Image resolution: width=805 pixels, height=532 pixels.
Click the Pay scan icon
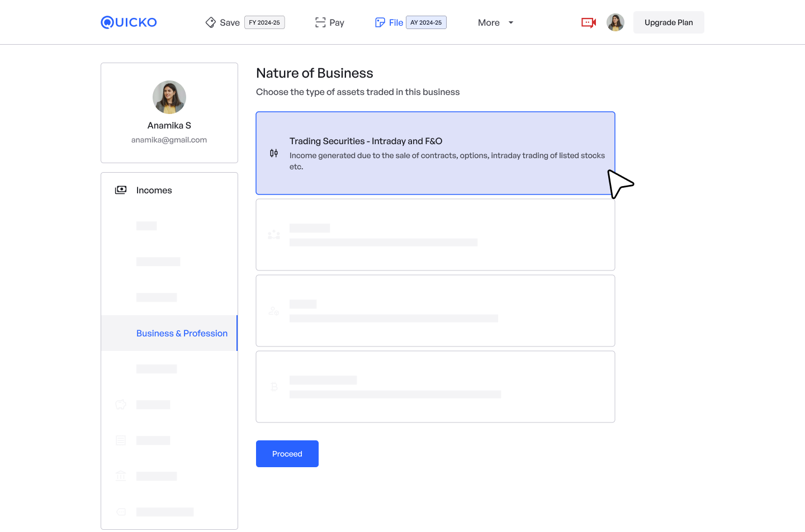click(x=320, y=22)
